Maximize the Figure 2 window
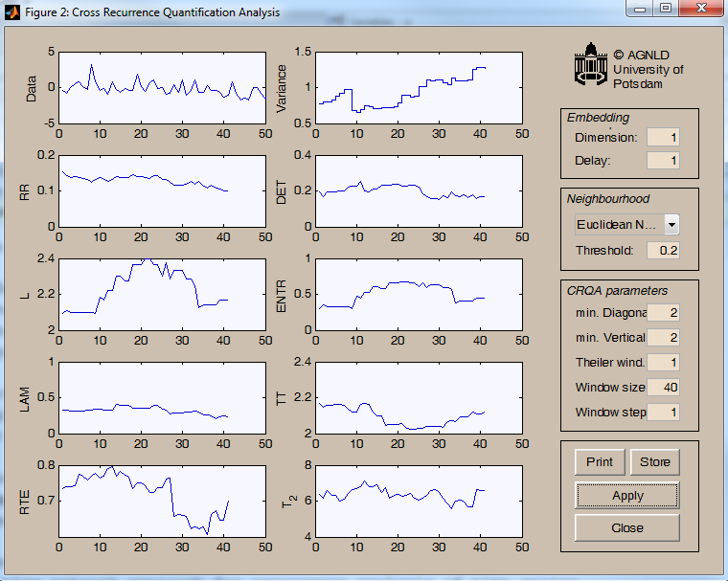Viewport: 728px width, 581px height. point(666,9)
